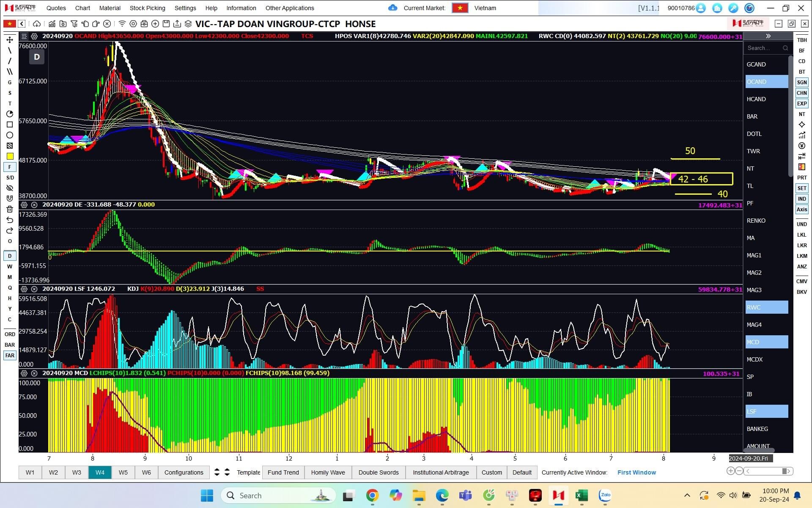Click the swap arrows icon in right toolbar
Image resolution: width=812 pixels, height=508 pixels.
(802, 156)
